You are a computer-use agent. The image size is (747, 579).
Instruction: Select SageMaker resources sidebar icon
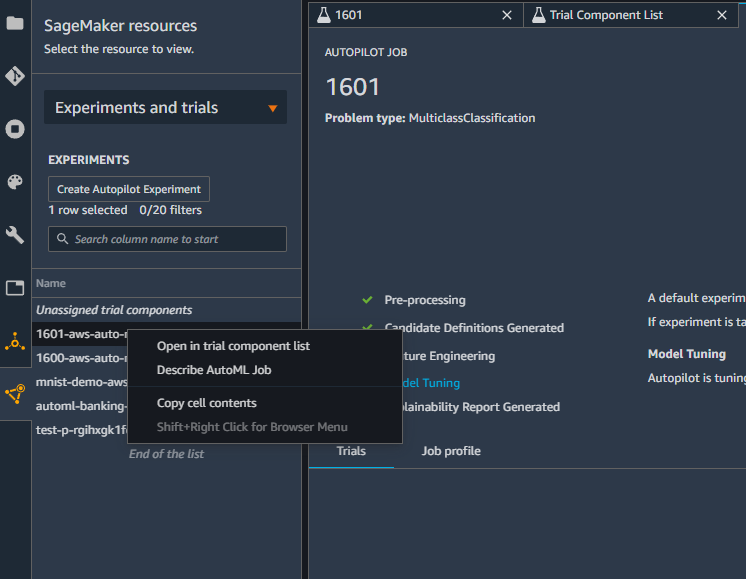coord(15,394)
